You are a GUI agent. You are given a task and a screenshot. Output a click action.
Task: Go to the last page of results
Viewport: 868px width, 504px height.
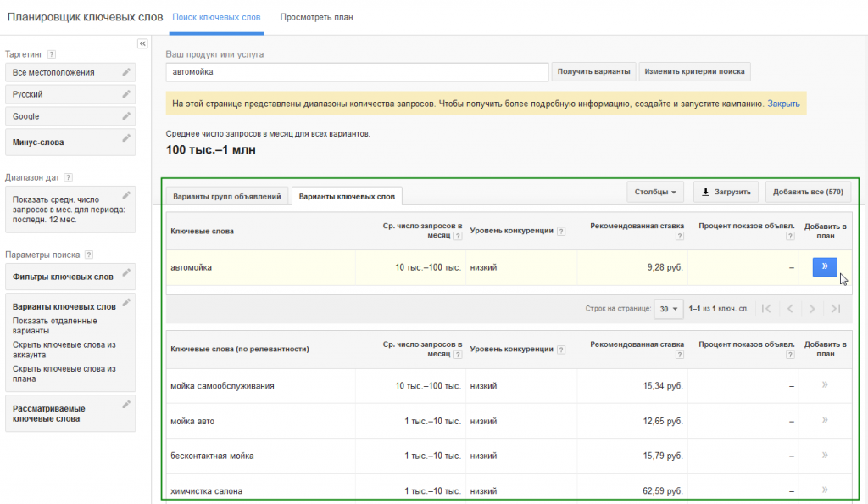pyautogui.click(x=836, y=309)
